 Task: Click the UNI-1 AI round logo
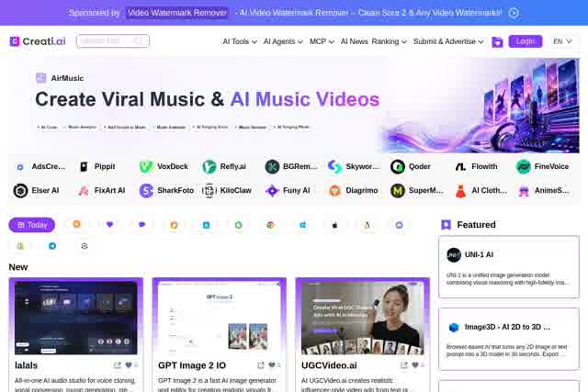(454, 255)
